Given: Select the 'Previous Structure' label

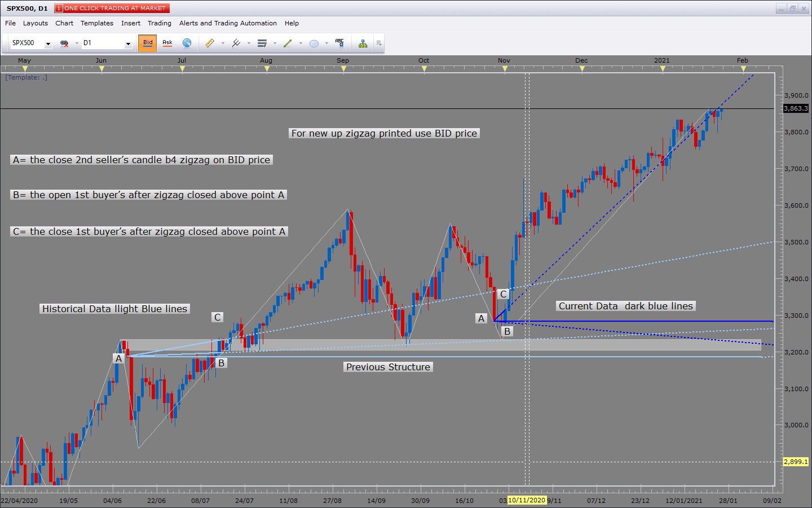Looking at the screenshot, I should [x=389, y=367].
